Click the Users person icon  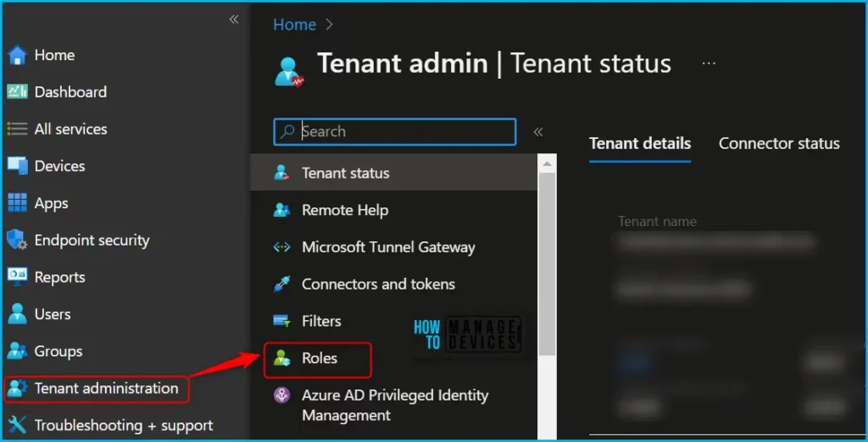click(x=17, y=314)
